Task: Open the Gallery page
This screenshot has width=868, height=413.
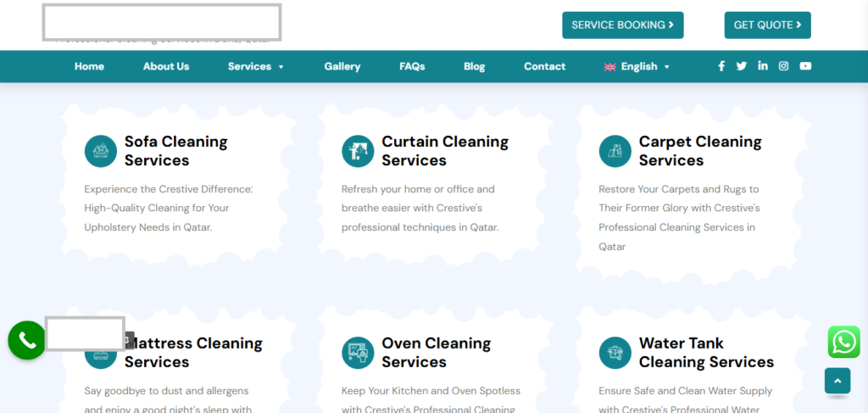Action: pos(342,66)
